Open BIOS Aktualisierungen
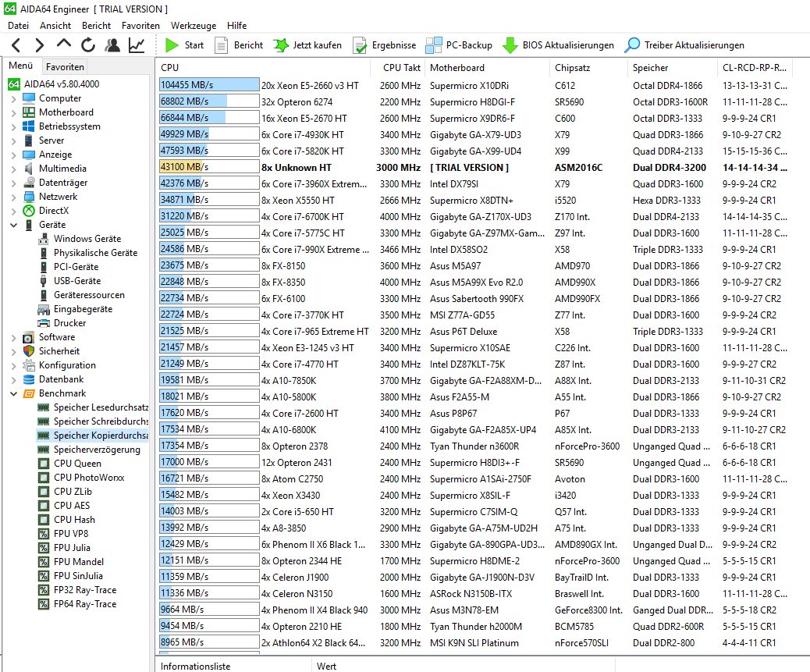810x672 pixels. [x=558, y=45]
